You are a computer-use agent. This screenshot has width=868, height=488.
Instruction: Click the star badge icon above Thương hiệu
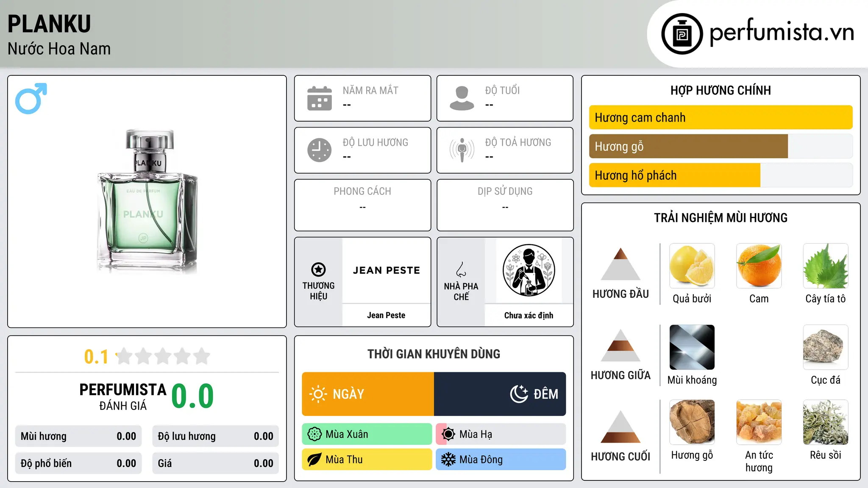tap(318, 269)
